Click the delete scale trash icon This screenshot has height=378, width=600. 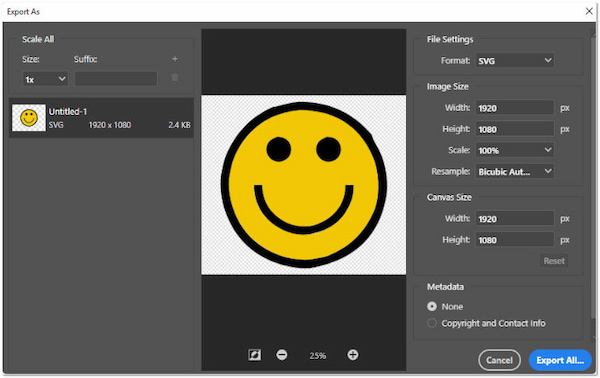pyautogui.click(x=174, y=78)
